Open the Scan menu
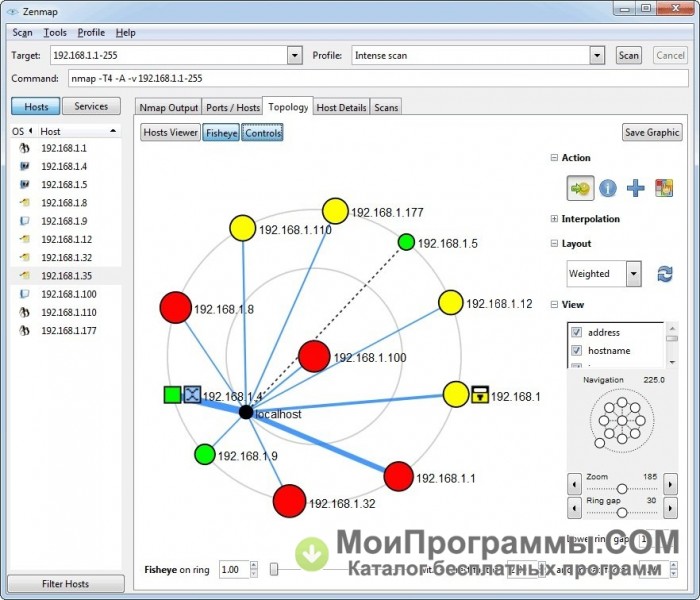The image size is (700, 600). point(22,33)
